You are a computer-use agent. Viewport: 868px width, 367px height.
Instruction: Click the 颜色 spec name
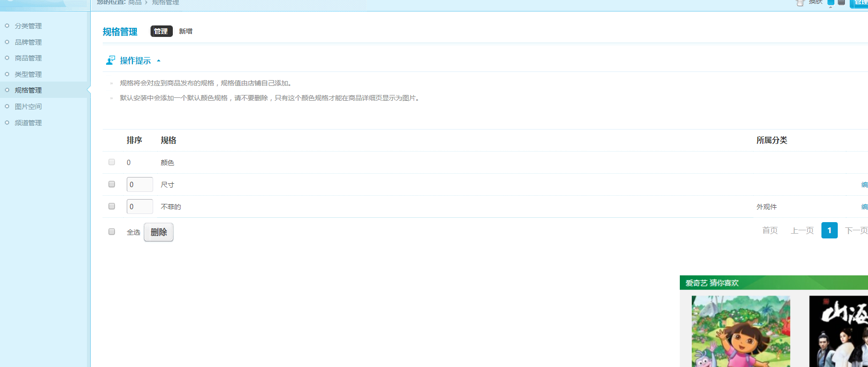coord(168,163)
